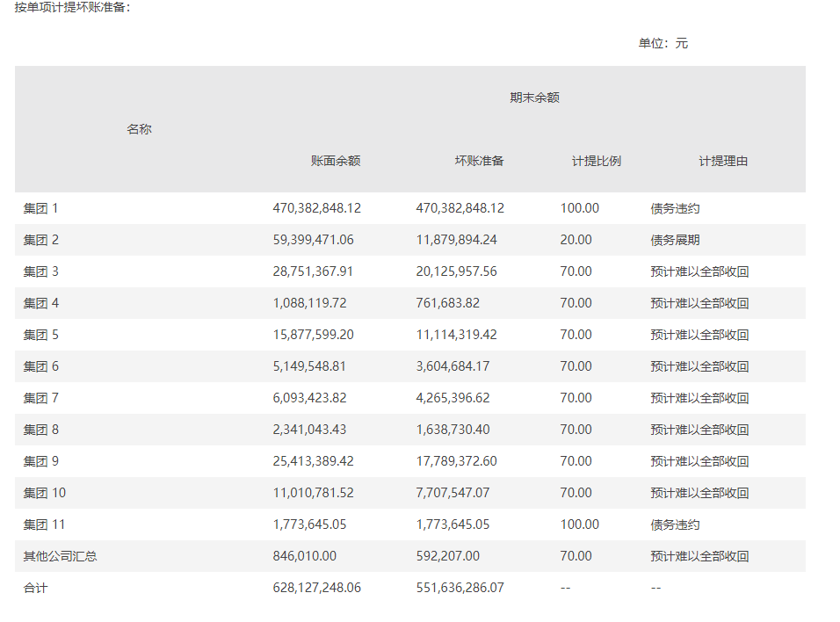Select 集团 3 bad debt value 20,125,957.56

(x=456, y=271)
